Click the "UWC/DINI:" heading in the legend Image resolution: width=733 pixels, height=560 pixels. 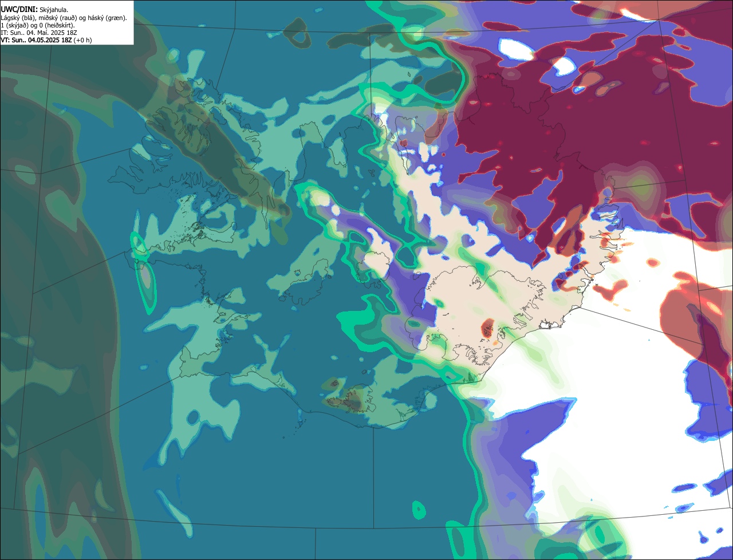coord(19,10)
